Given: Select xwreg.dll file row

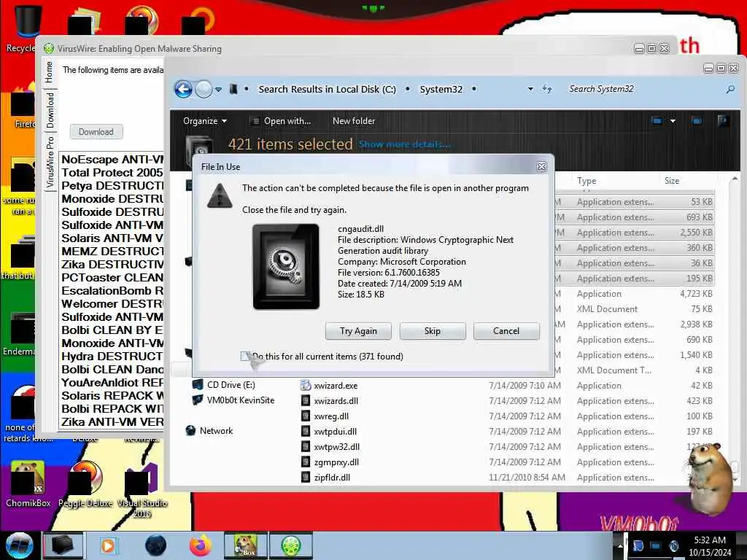Looking at the screenshot, I should (x=508, y=416).
